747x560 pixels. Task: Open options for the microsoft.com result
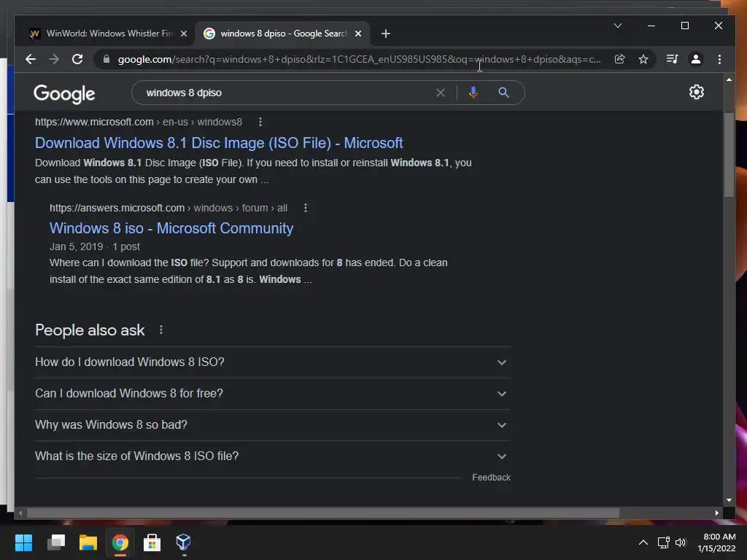tap(260, 122)
